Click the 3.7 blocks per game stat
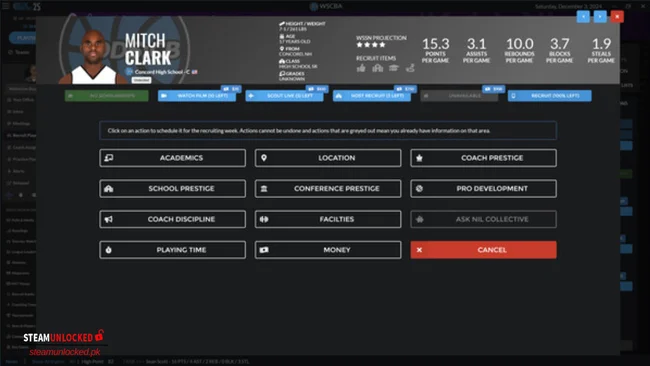 coord(559,50)
